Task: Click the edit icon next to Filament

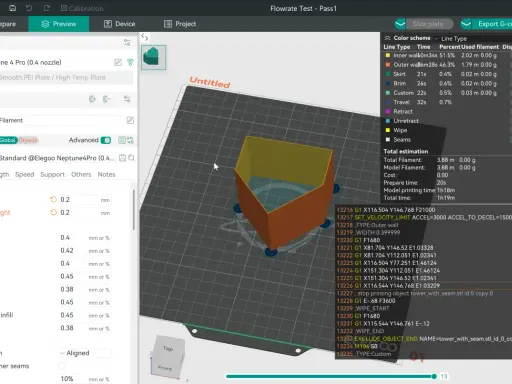Action: (x=130, y=120)
